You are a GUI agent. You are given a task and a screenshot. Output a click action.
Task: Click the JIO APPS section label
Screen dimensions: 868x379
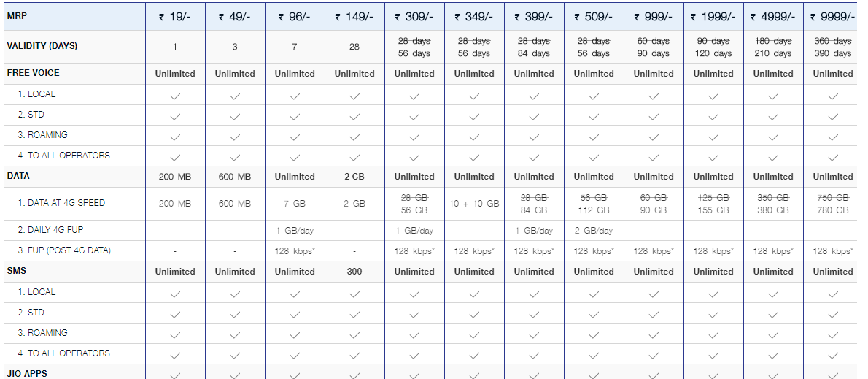coord(28,373)
